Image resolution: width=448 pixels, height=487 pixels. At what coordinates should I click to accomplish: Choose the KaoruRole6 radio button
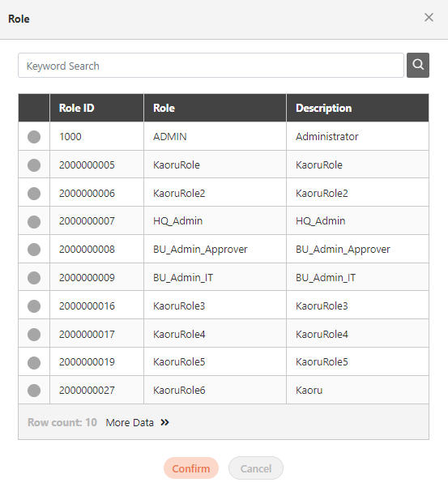[34, 391]
